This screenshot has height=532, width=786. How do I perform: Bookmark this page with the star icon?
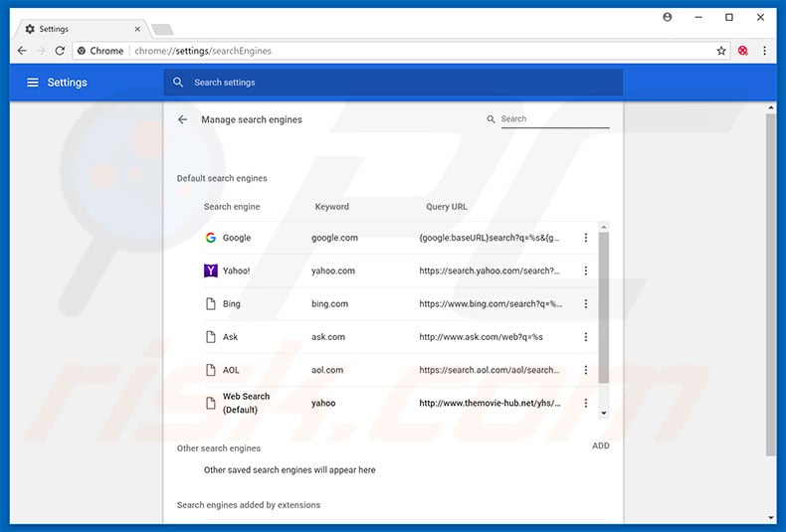coord(721,51)
